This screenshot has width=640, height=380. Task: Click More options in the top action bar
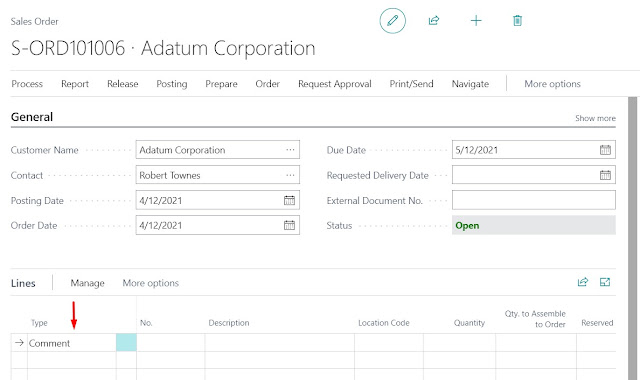[x=552, y=84]
